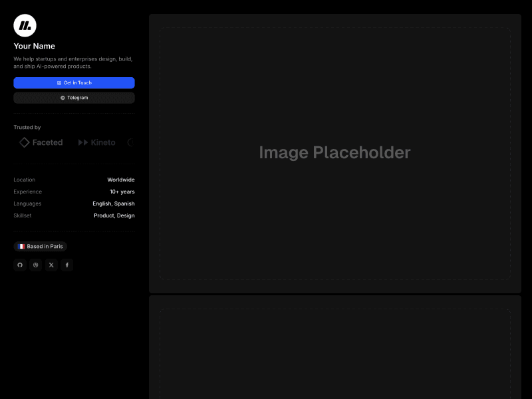
Task: Select the Your Name heading
Action: coord(34,46)
